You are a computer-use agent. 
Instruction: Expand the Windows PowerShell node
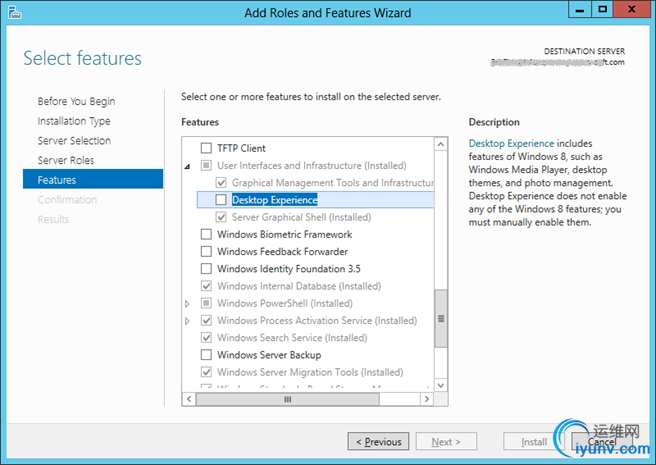point(187,303)
